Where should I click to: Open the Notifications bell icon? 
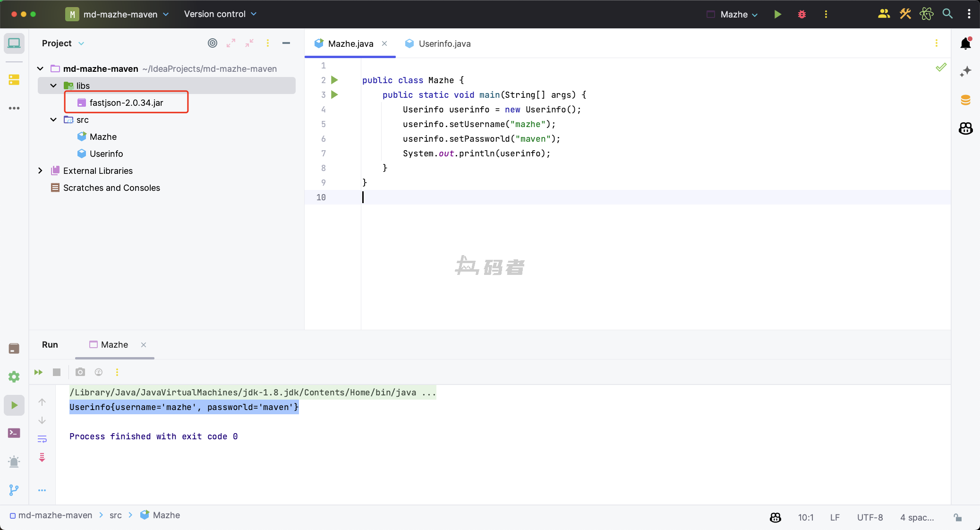click(965, 44)
